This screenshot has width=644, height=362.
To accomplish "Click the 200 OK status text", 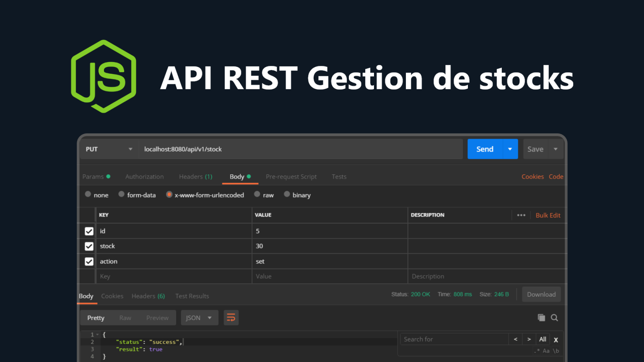I will coord(421,295).
